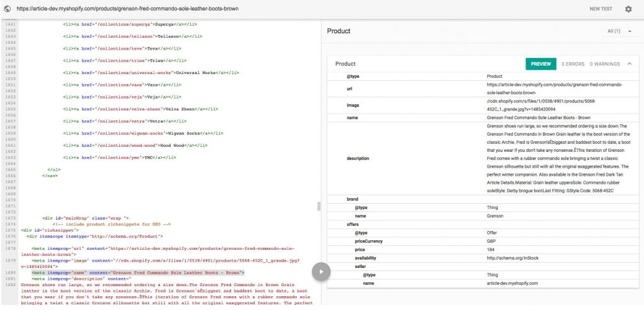Screen dimensions: 644x310
Task: Select brand name value Grenson
Action: coord(495,216)
